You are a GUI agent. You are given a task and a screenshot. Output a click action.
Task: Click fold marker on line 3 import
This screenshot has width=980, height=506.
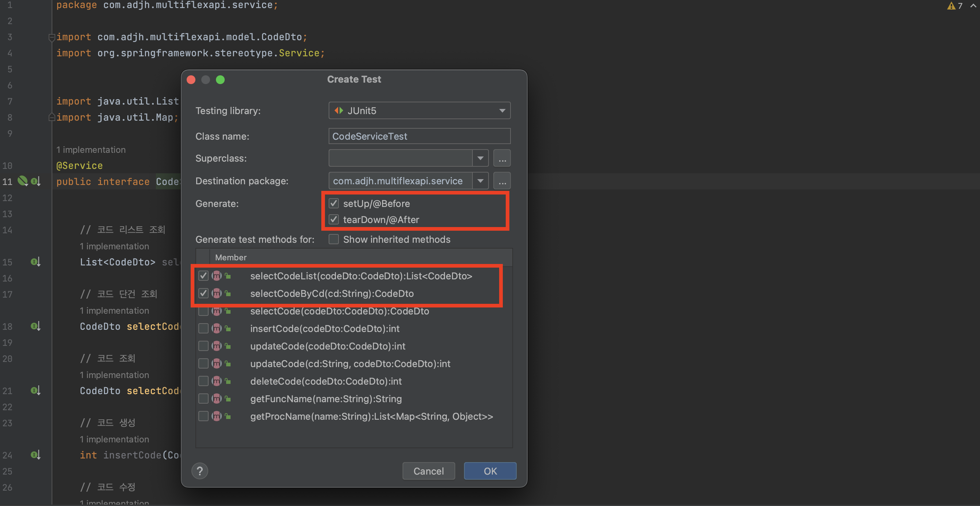click(x=52, y=37)
